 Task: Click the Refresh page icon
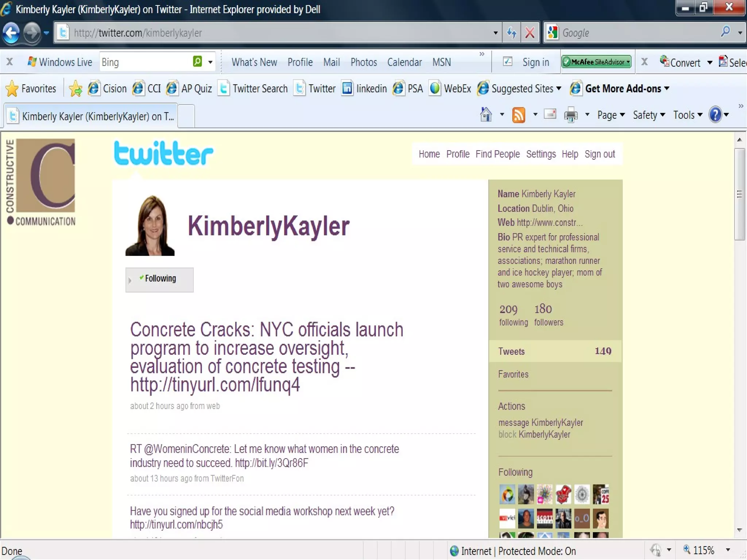pos(511,33)
